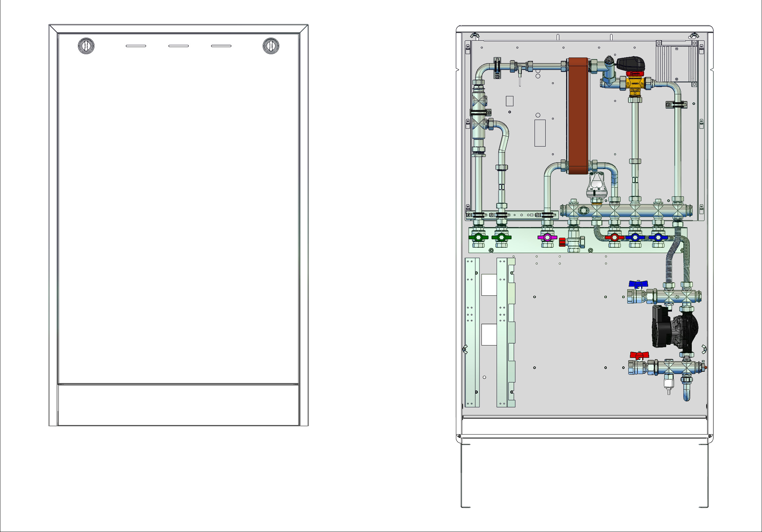Click the red-capped fitting beside magenta valve
This screenshot has height=532, width=762.
(562, 242)
